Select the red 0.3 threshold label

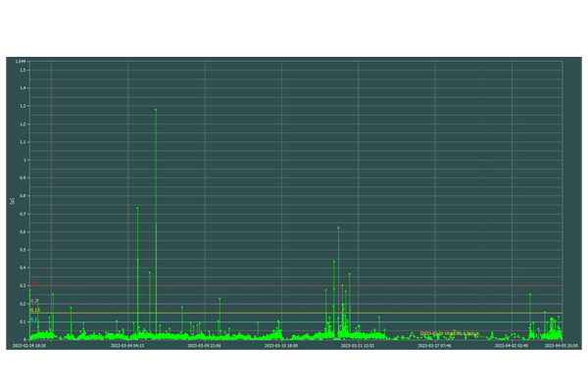pyautogui.click(x=33, y=284)
